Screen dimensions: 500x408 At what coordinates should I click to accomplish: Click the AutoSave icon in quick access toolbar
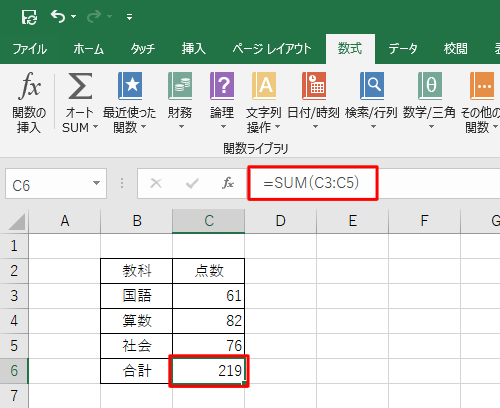point(29,16)
